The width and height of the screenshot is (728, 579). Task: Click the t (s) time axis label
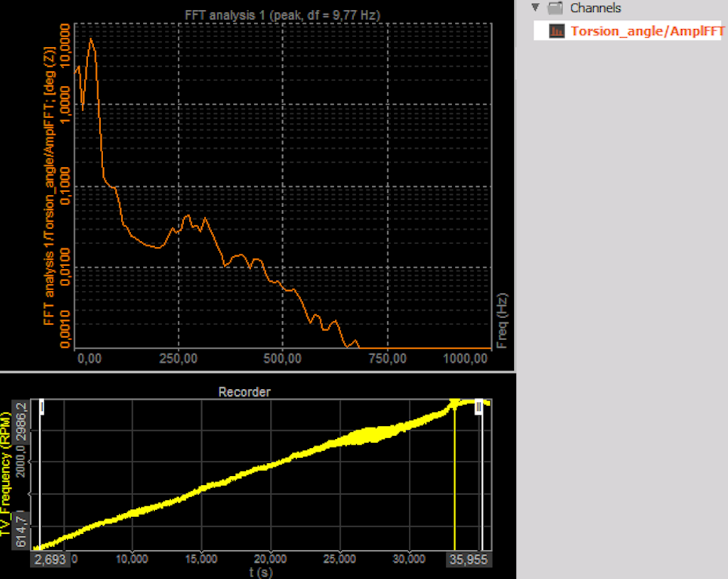[x=260, y=573]
